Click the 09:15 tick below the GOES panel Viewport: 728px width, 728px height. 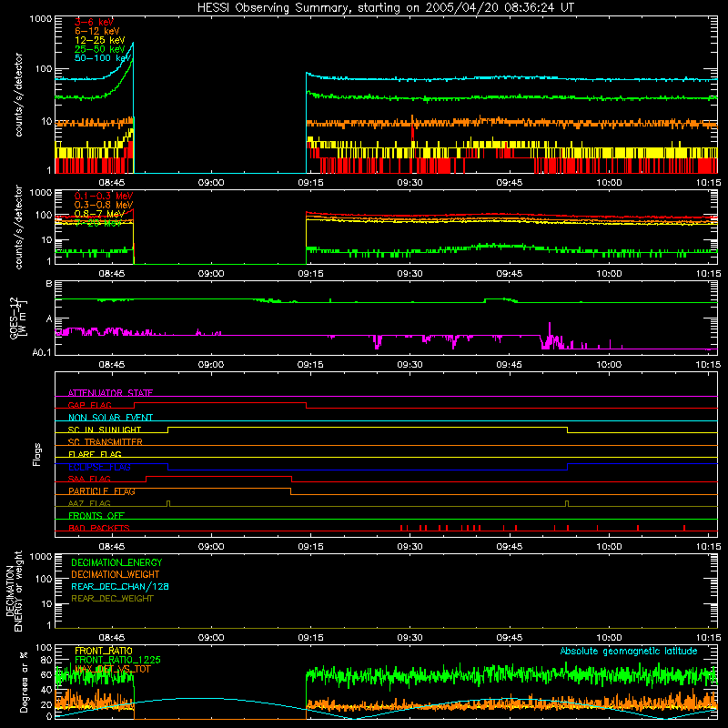coord(310,365)
